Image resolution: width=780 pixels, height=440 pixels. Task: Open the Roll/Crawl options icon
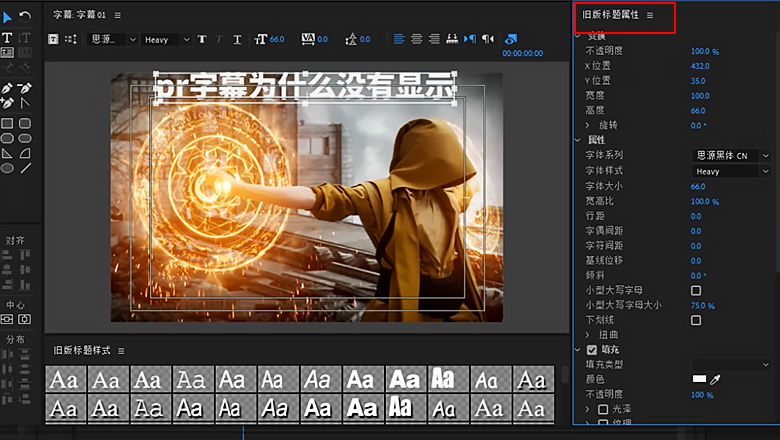click(71, 39)
